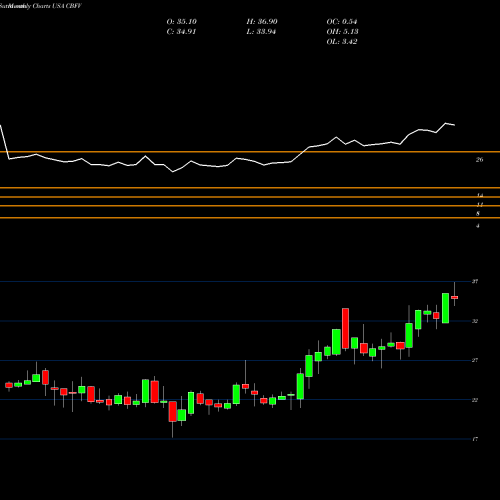Click the chart title 'Charts USA CBFV'

coord(57,6)
